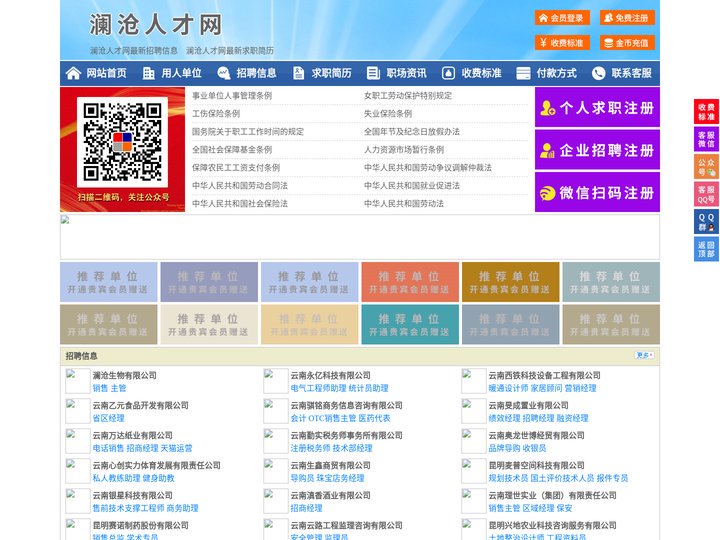Image resolution: width=720 pixels, height=540 pixels.
Task: Click the 金币充值 button
Action: pyautogui.click(x=627, y=43)
